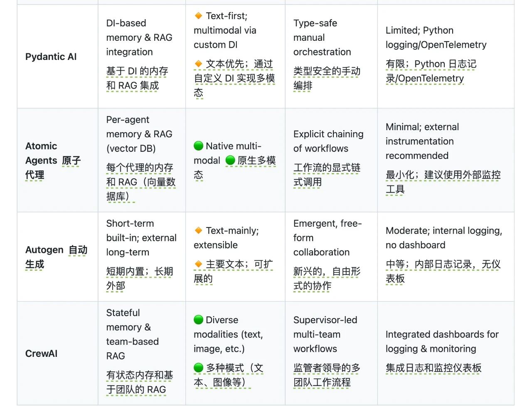Click the translation '监管者领导的多团队工作流程'
The height and width of the screenshot is (418, 532).
tap(327, 375)
